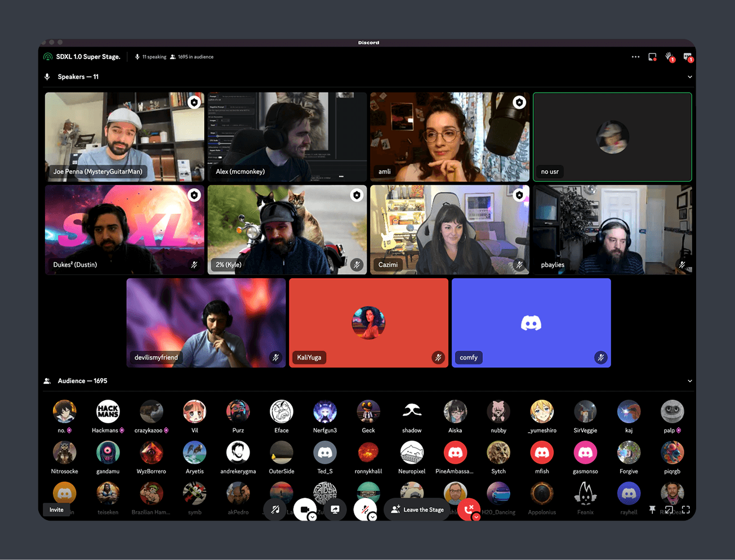Collapse the Audience section chevron
This screenshot has height=560, width=735.
[690, 381]
